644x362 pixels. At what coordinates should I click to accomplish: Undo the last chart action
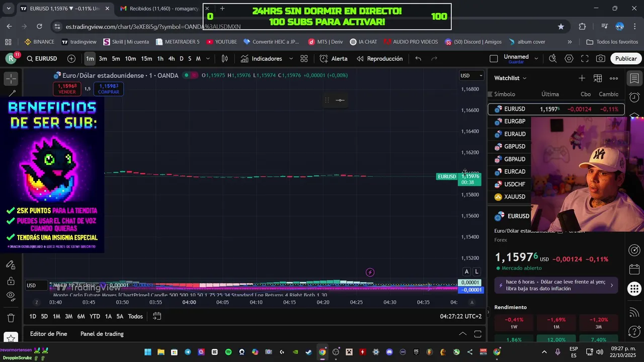click(418, 59)
